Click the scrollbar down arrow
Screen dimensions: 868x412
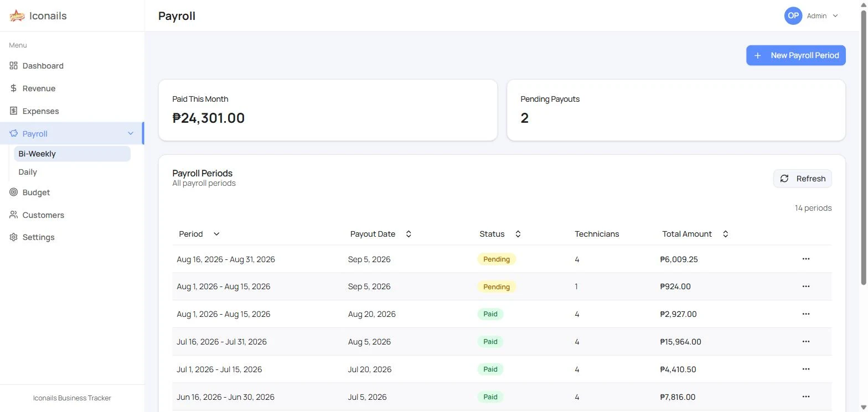(x=863, y=408)
